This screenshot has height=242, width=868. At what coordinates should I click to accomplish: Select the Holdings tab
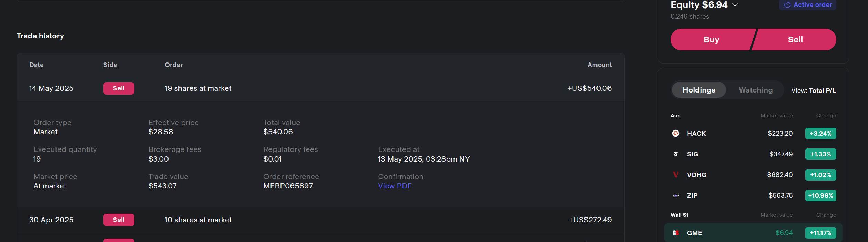point(698,90)
